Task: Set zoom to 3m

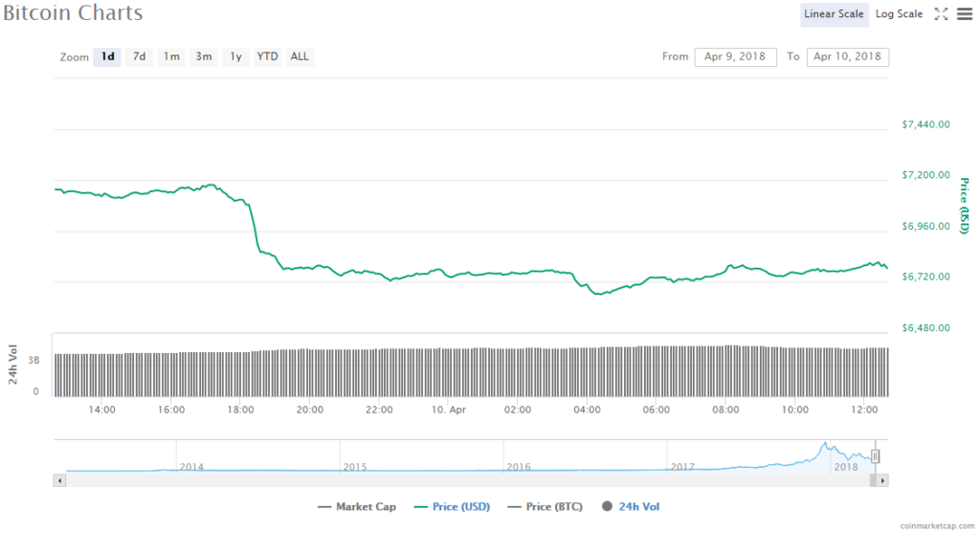Action: (204, 56)
